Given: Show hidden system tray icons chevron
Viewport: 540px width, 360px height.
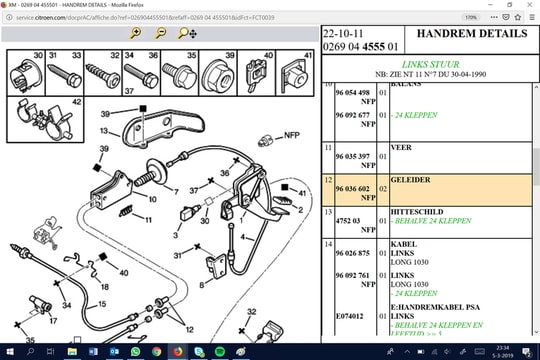Looking at the screenshot, I should tap(407, 352).
